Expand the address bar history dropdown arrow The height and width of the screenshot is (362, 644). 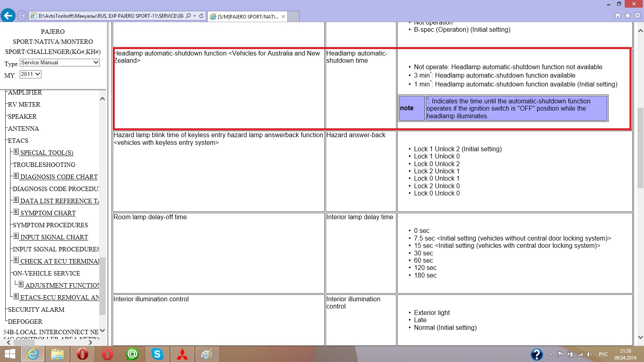pyautogui.click(x=195, y=16)
